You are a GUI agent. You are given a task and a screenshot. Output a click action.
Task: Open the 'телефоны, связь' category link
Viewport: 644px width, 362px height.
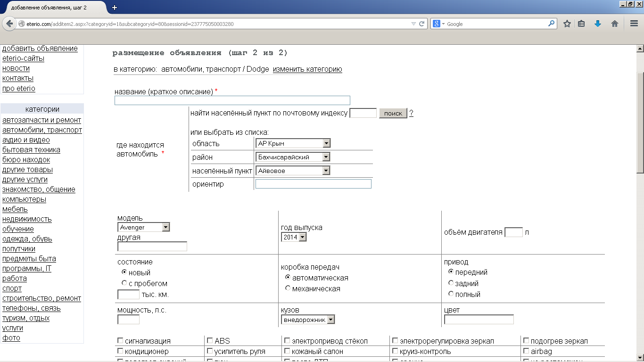pyautogui.click(x=32, y=308)
